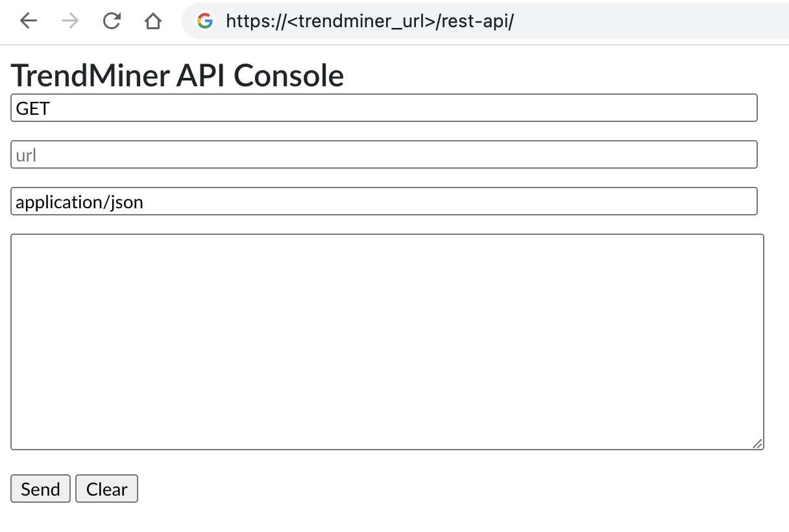Click the forward navigation arrow

(69, 21)
